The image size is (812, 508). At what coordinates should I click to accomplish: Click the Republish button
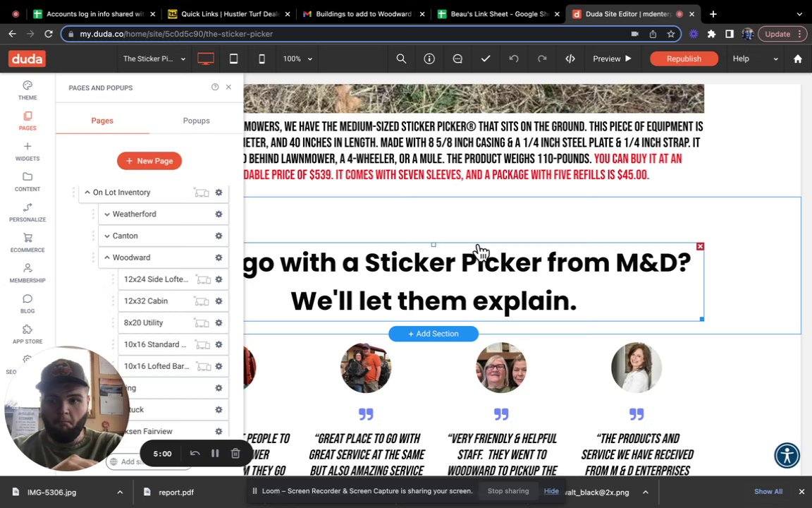(x=684, y=59)
